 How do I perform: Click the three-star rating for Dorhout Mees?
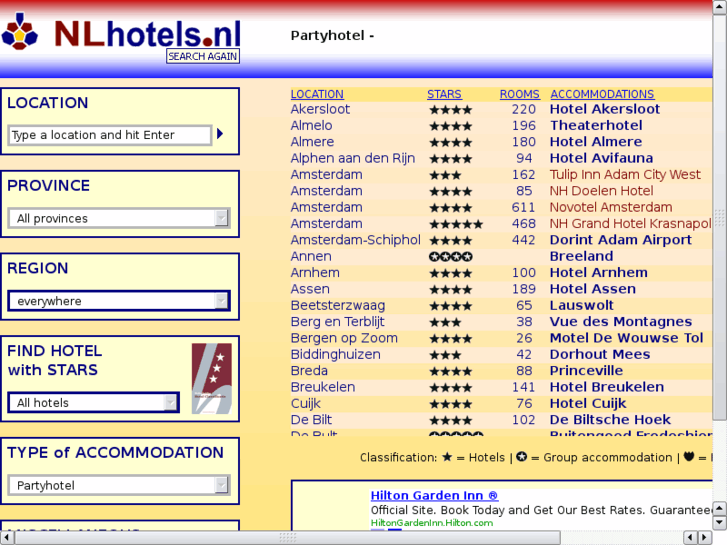point(445,355)
